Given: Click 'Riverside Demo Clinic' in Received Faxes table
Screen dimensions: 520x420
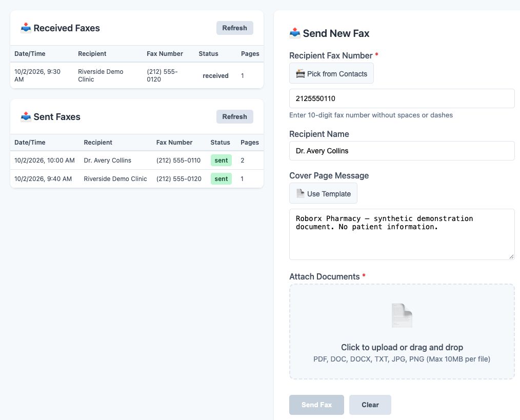Looking at the screenshot, I should tap(101, 75).
